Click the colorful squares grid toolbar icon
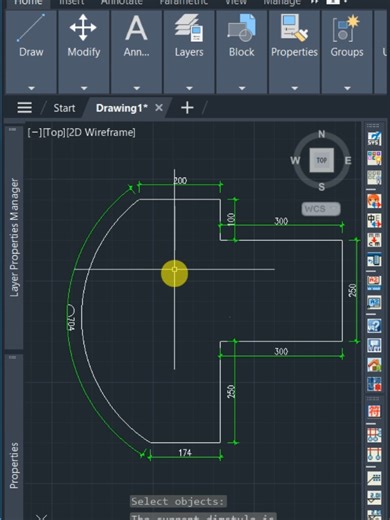The height and width of the screenshot is (520, 390). coord(374,158)
